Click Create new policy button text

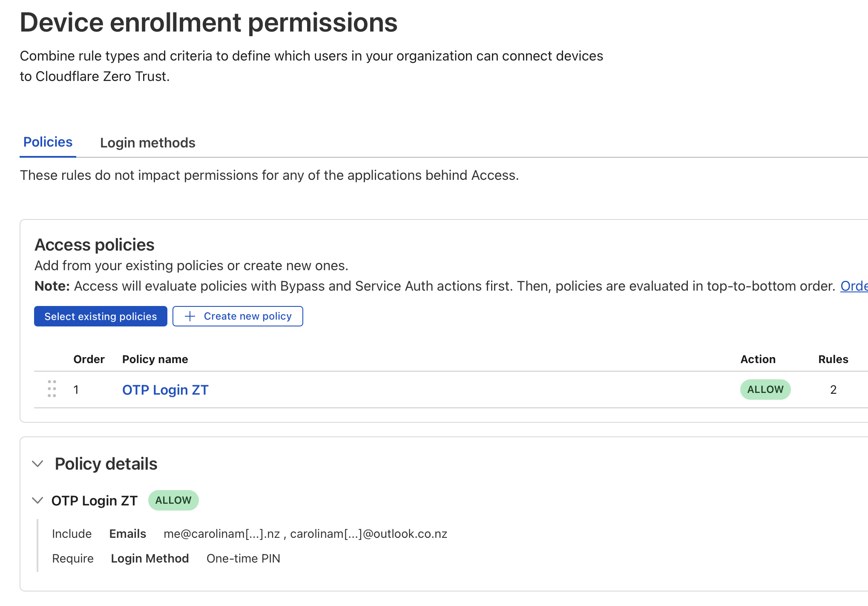247,316
